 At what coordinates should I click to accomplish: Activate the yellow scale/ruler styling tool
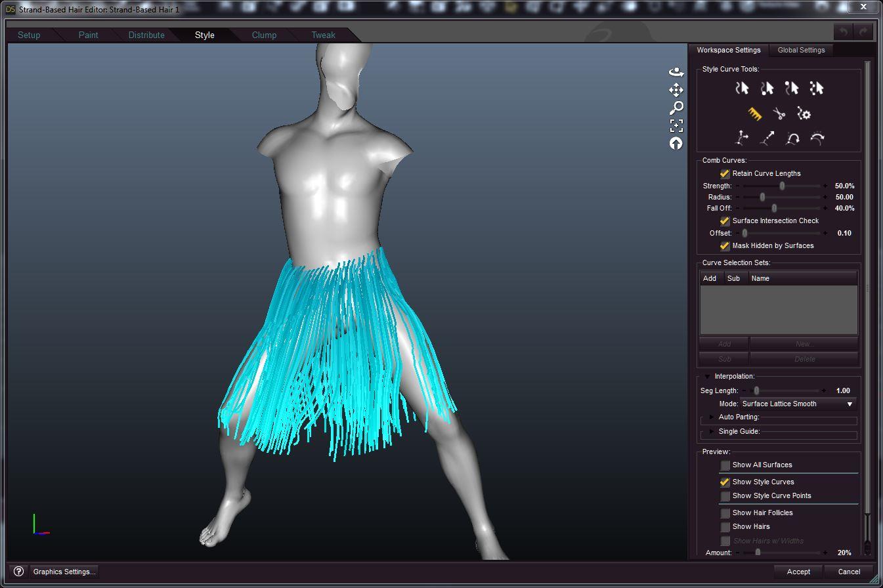point(755,113)
